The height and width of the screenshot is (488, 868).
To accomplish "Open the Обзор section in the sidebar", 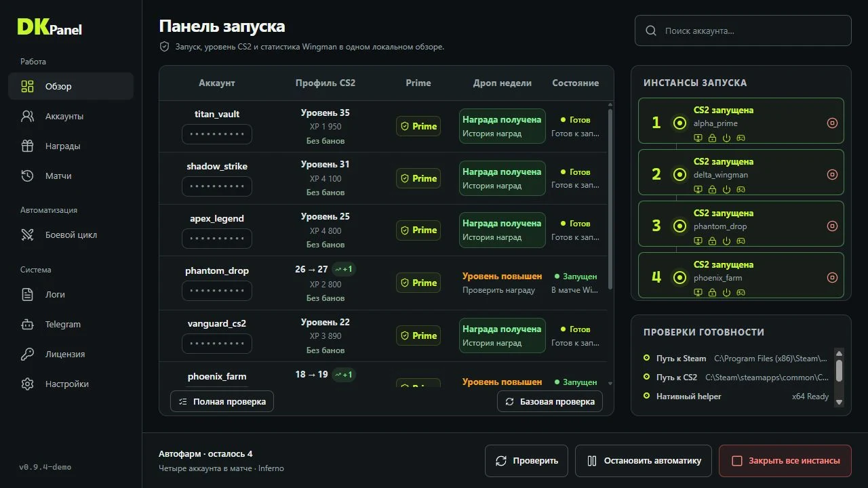I will tap(71, 86).
